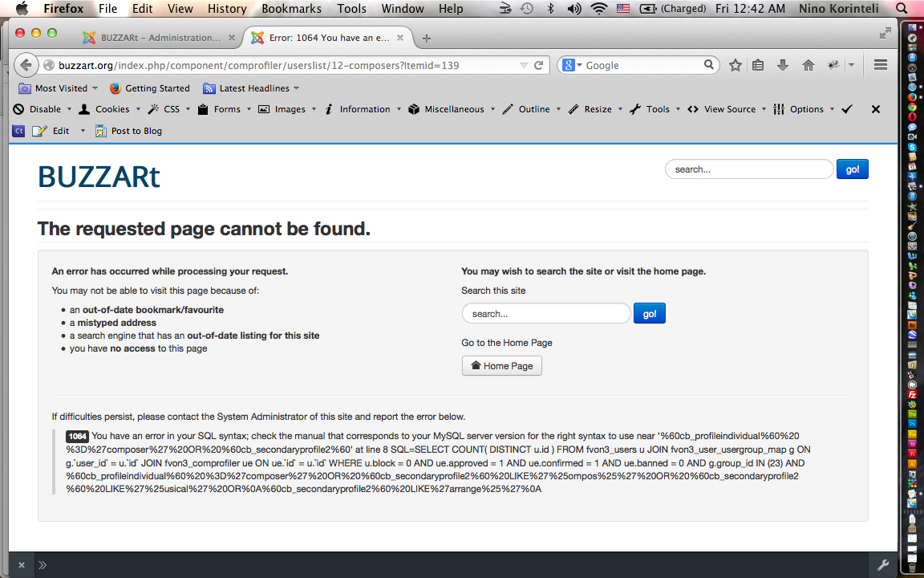
Task: Focus the Search this site field
Action: pos(546,313)
